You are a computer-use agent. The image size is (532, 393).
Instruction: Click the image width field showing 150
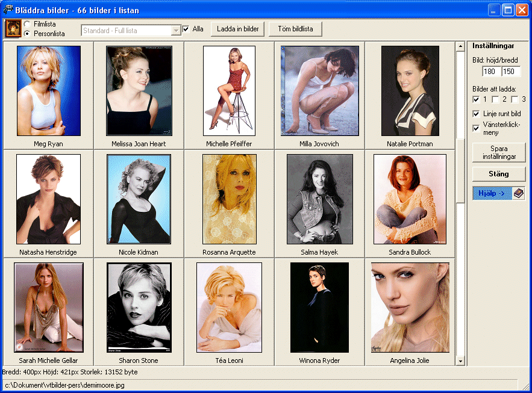511,72
